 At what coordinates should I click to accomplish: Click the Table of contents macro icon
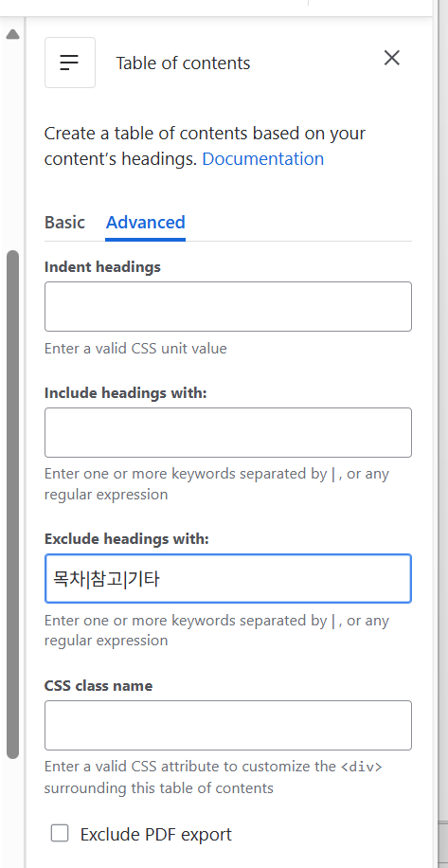pyautogui.click(x=70, y=63)
